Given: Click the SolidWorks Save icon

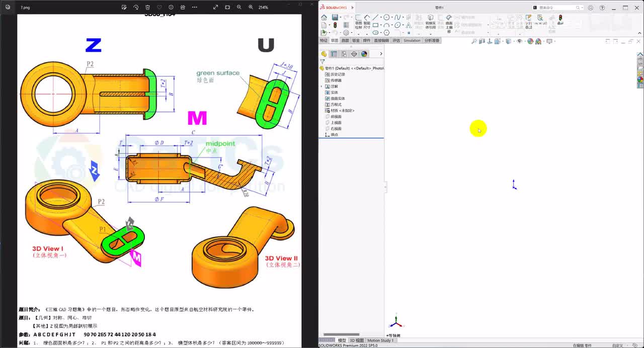Looking at the screenshot, I should (335, 18).
